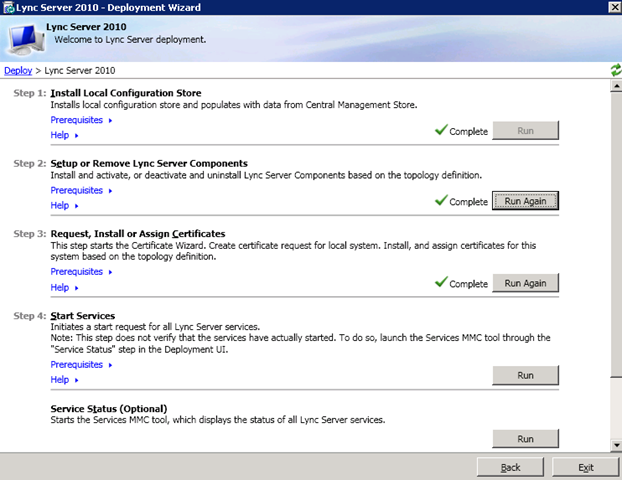Expand Help under Setup or Remove Components
This screenshot has width=622, height=480.
tap(61, 205)
